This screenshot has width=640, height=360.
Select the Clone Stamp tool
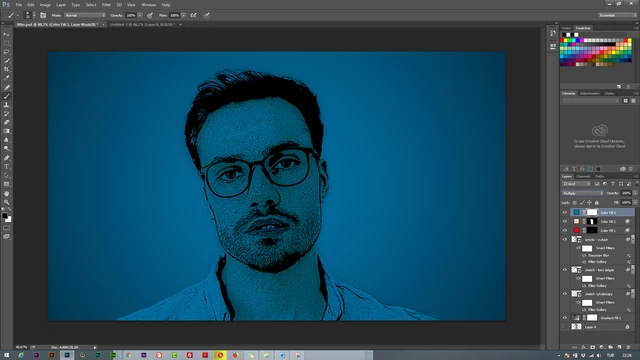6,105
